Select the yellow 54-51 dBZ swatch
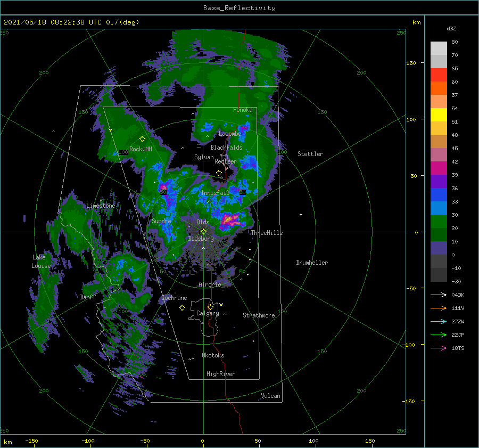 (439, 115)
